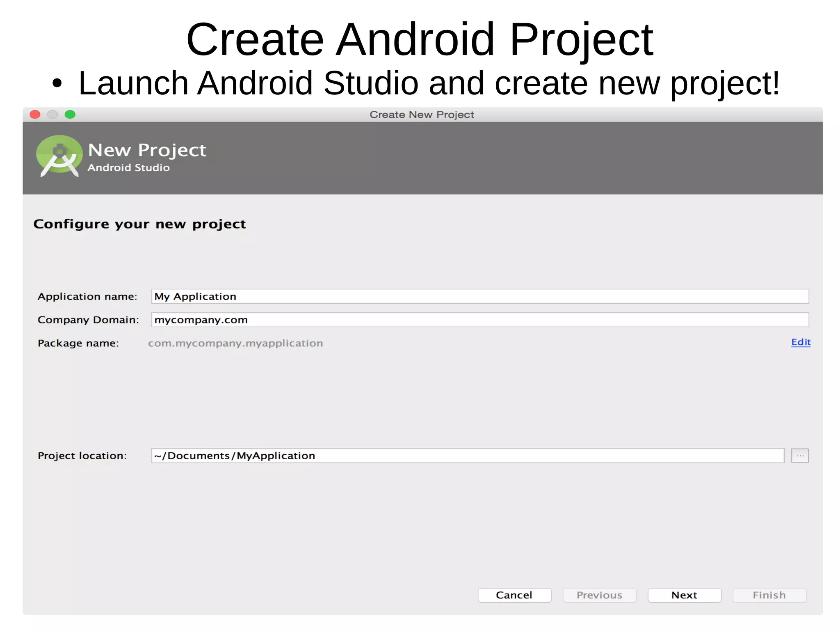Click the Previous button

pos(599,595)
